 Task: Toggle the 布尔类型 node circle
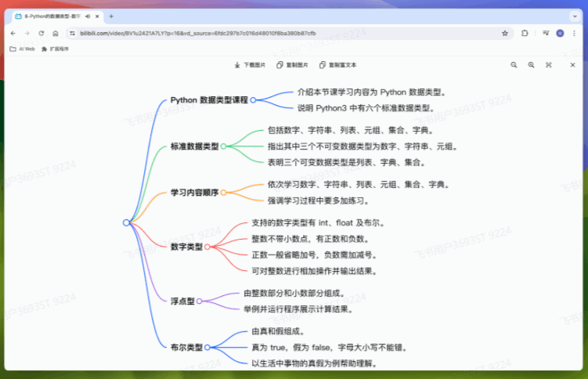pyautogui.click(x=207, y=347)
